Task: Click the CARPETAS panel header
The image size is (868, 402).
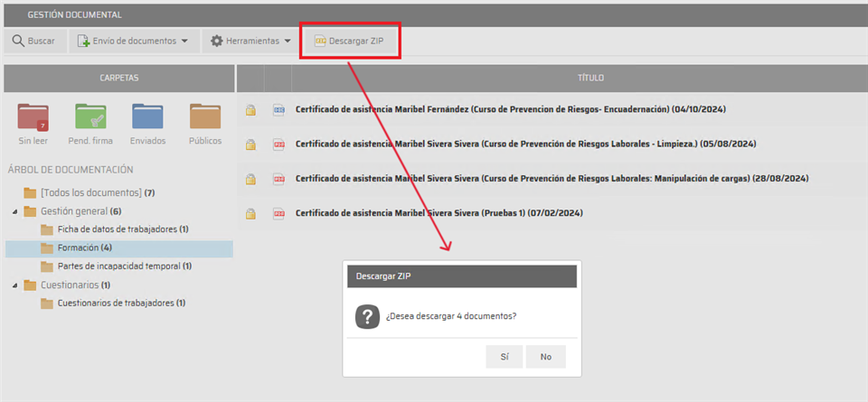Action: (x=119, y=78)
